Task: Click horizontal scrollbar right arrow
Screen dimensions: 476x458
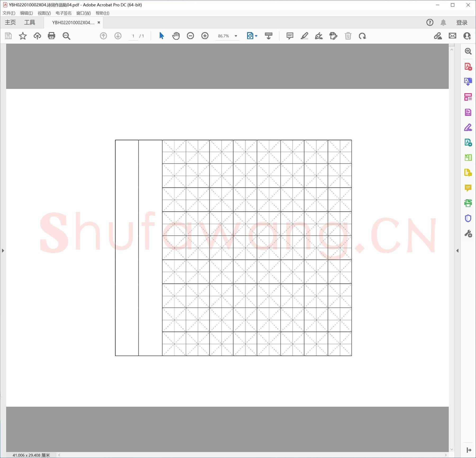Action: click(446, 455)
